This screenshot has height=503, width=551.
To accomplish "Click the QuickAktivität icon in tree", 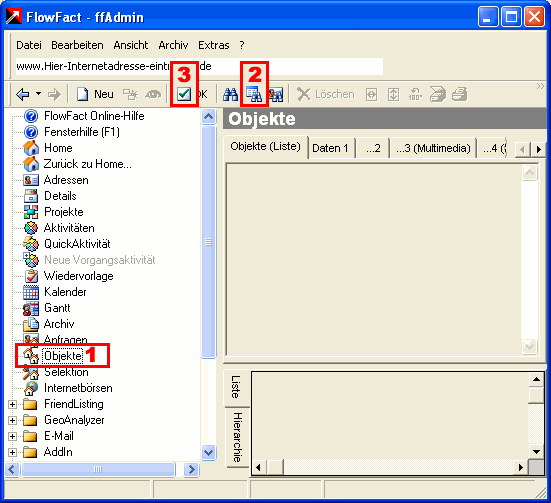I will tap(31, 244).
